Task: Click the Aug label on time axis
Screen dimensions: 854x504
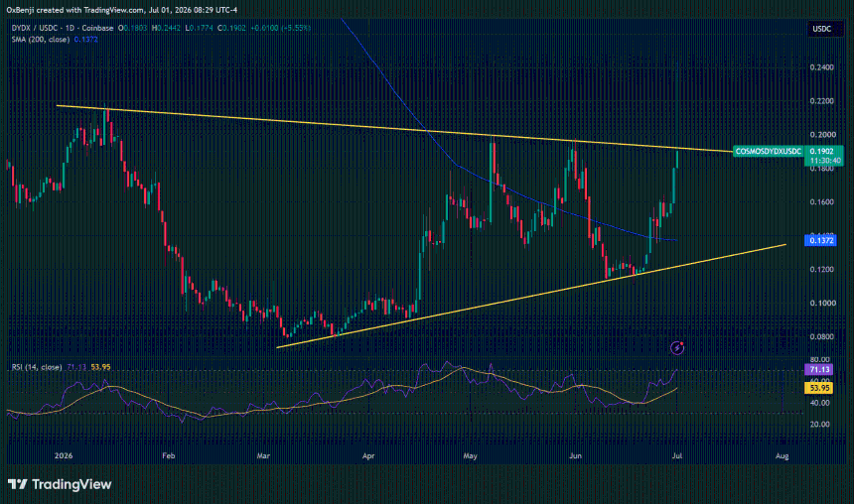Action: click(783, 455)
